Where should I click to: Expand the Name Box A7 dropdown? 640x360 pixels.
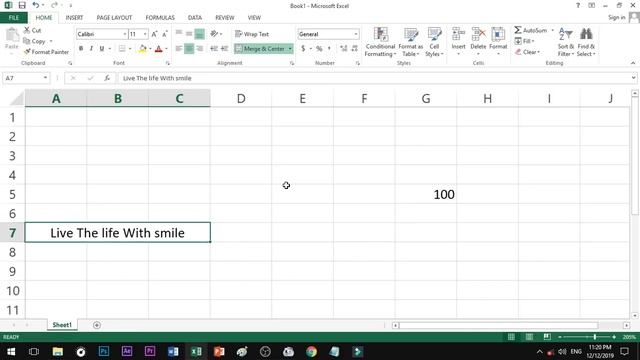[45, 78]
